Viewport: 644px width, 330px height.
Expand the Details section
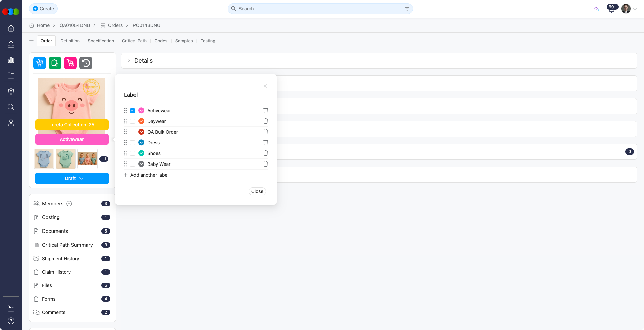(x=129, y=61)
